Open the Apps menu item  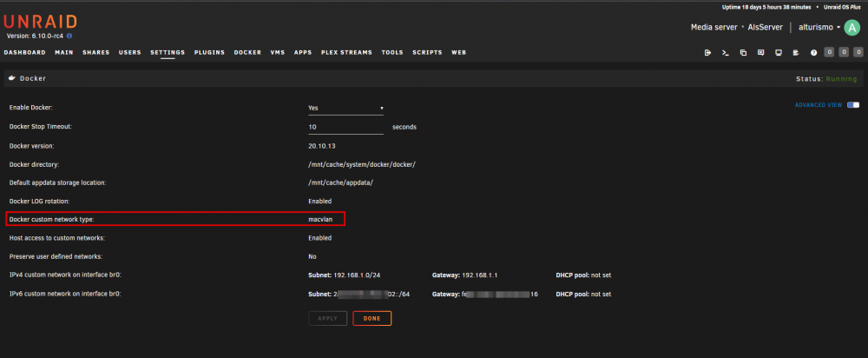[303, 53]
